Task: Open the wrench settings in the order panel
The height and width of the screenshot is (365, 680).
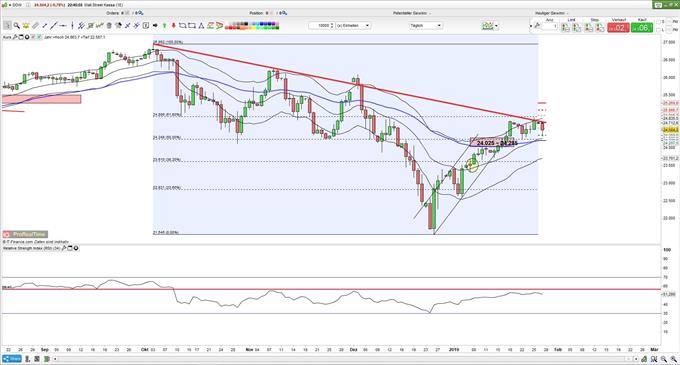Action: [537, 26]
